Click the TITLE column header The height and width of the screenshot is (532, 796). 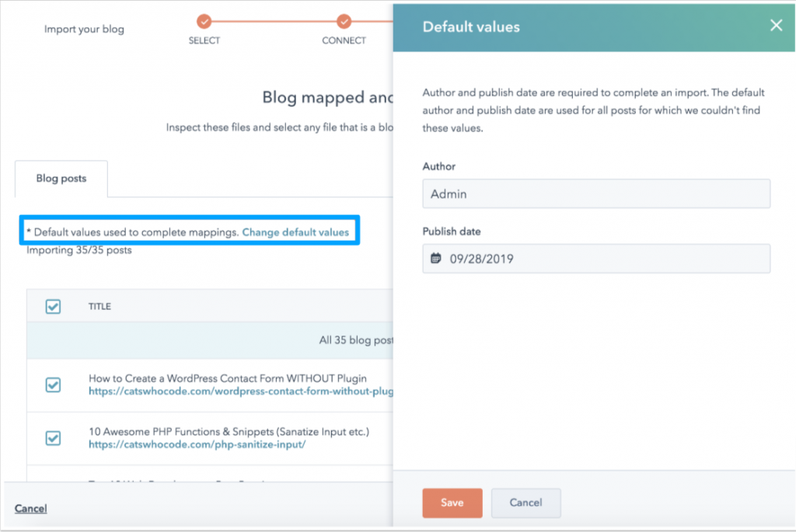pyautogui.click(x=99, y=306)
